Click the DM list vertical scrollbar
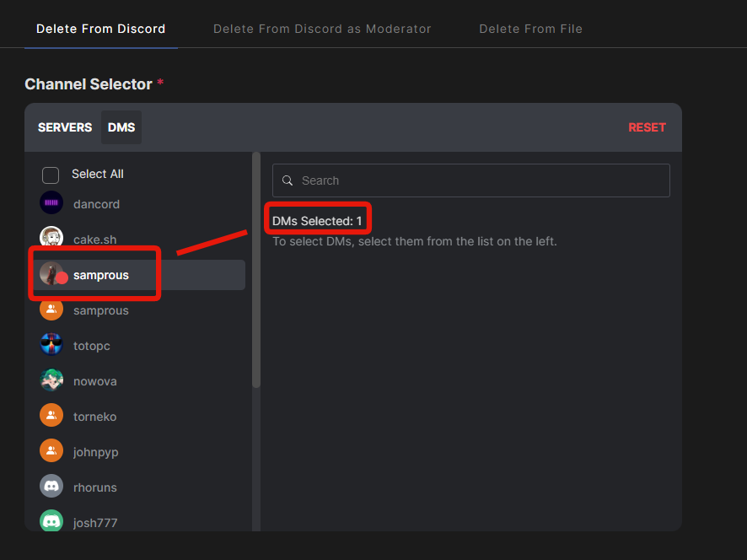 [x=256, y=270]
